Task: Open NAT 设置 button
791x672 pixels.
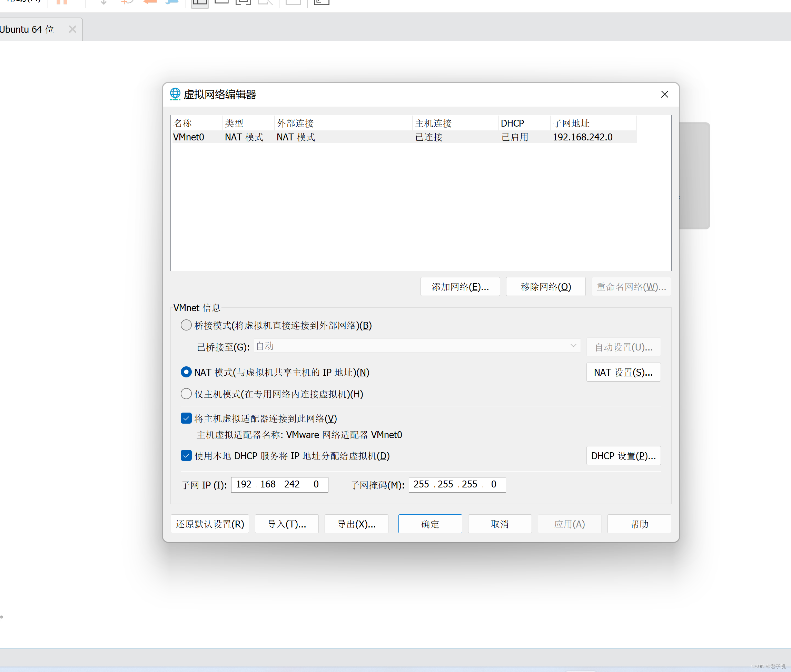Action: click(x=623, y=372)
